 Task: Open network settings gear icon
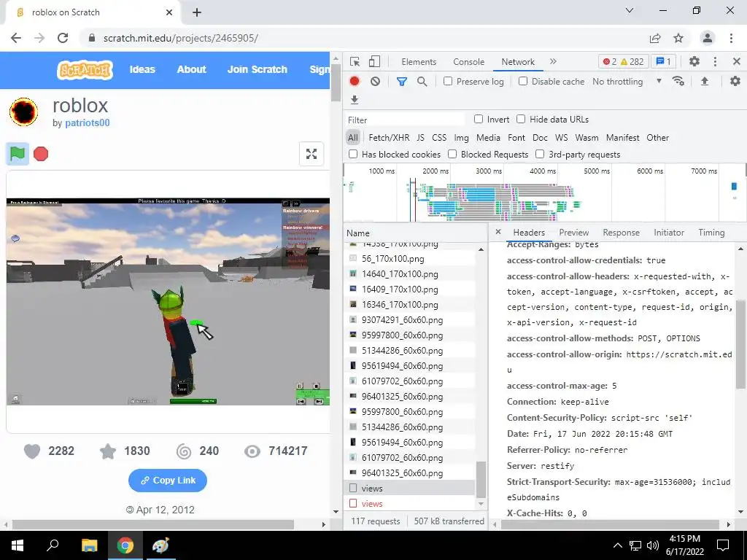point(735,82)
